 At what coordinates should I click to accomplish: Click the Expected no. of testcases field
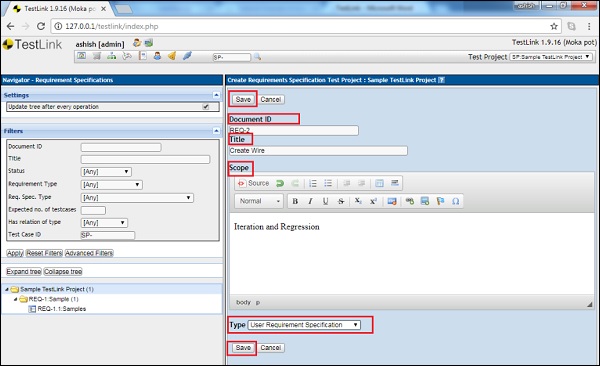tap(93, 210)
